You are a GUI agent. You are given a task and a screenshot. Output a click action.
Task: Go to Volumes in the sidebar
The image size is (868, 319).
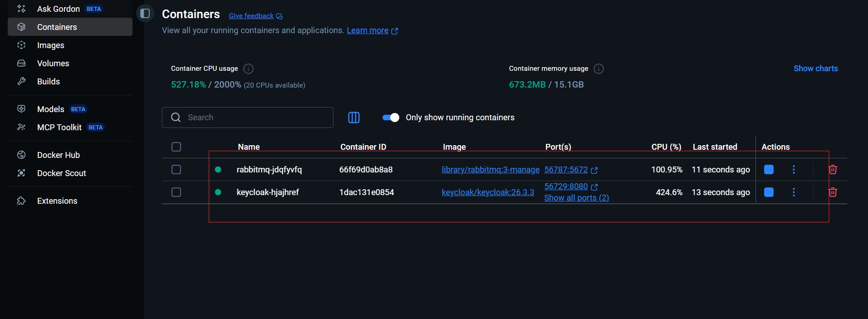point(53,64)
